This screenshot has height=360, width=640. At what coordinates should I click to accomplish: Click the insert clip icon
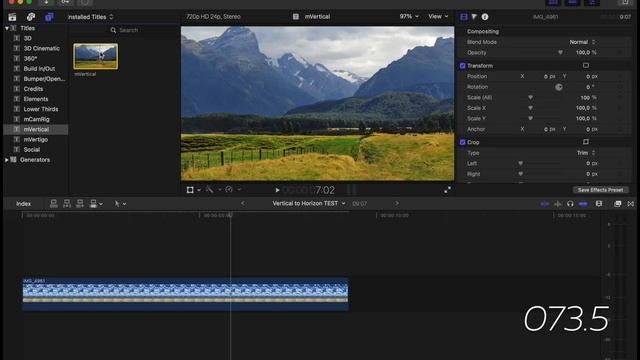pos(67,203)
